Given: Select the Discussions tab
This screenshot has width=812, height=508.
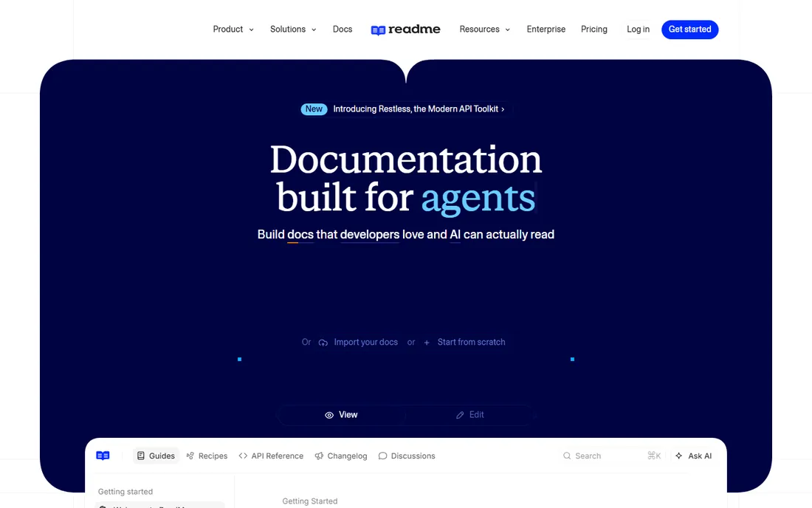Looking at the screenshot, I should tap(407, 456).
